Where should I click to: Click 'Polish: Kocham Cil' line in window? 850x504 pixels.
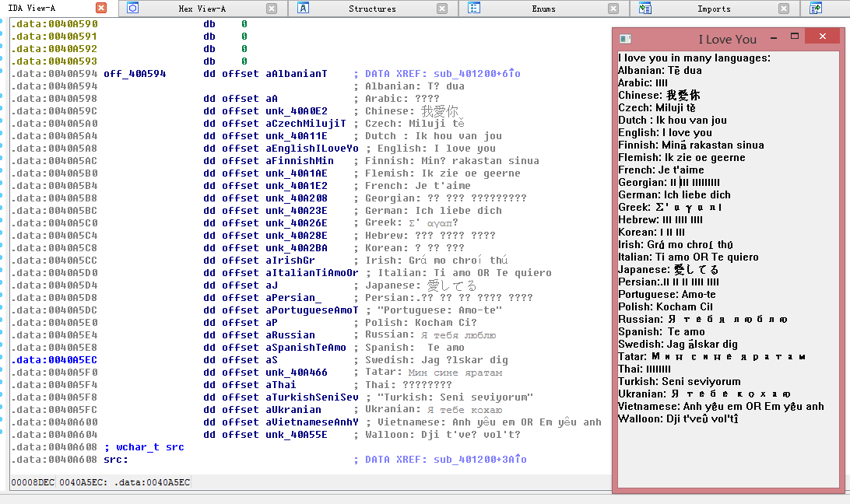click(x=666, y=307)
